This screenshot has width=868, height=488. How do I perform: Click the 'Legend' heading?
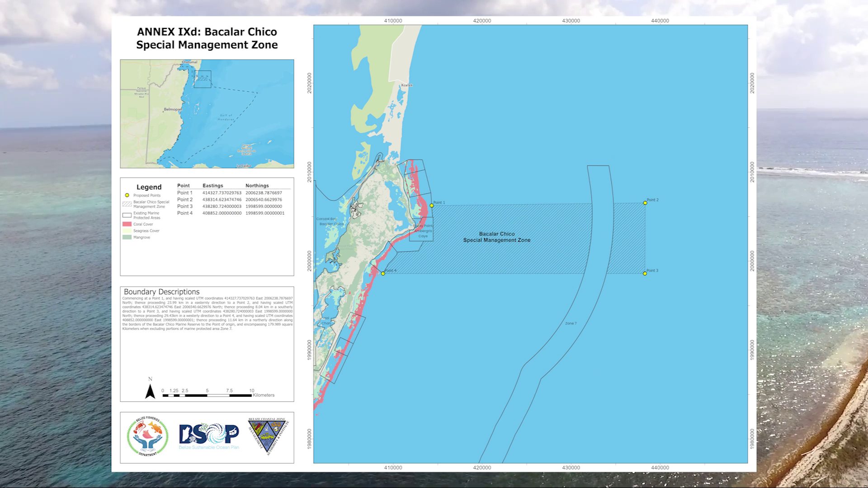[149, 187]
